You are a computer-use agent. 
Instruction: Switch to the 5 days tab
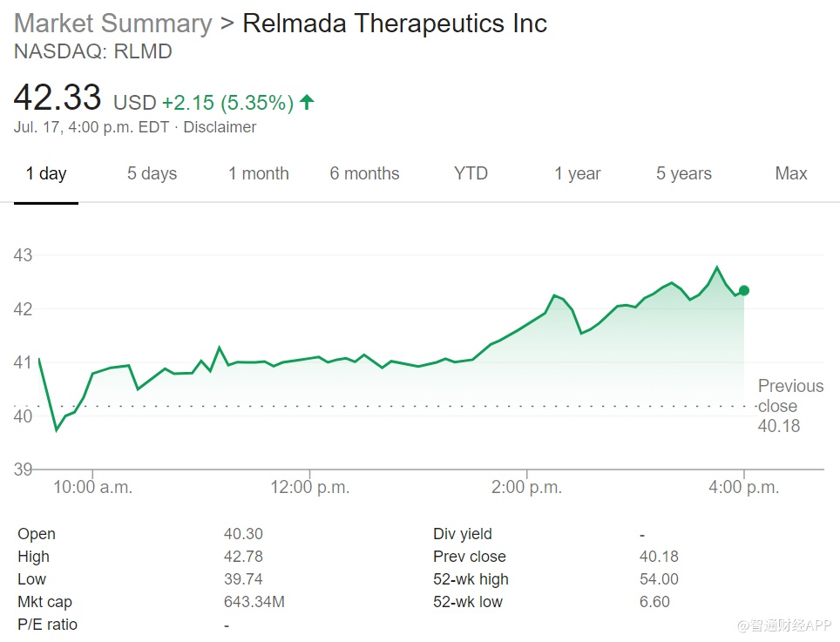[x=152, y=173]
